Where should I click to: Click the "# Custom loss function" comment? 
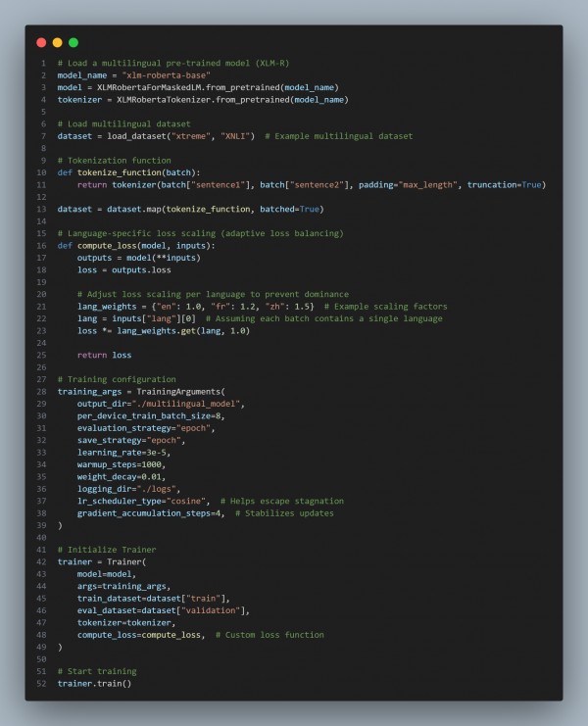[x=269, y=635]
